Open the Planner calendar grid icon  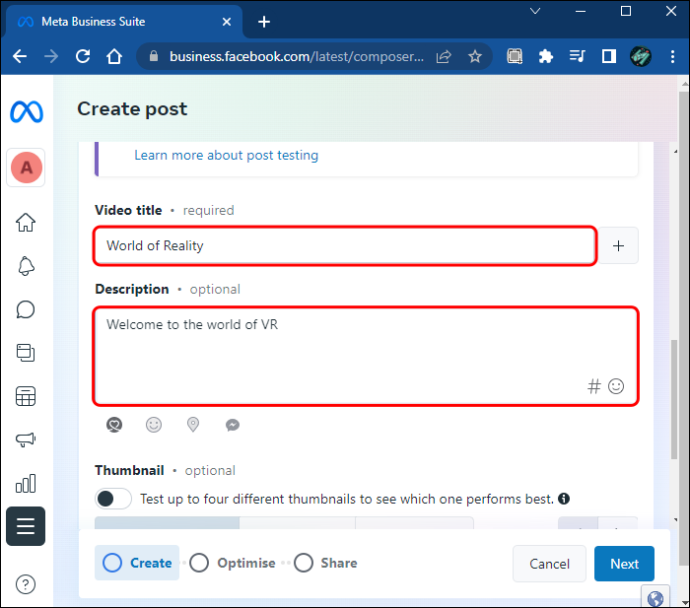point(26,396)
